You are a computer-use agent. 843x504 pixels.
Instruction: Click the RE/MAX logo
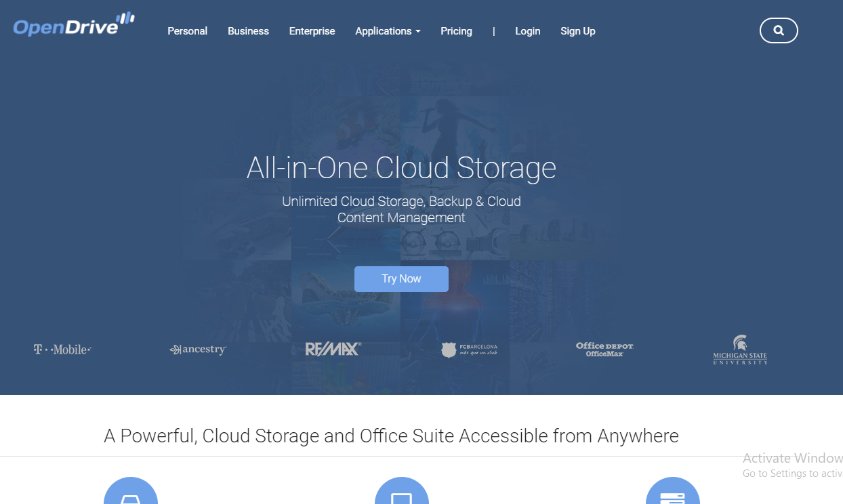(333, 349)
